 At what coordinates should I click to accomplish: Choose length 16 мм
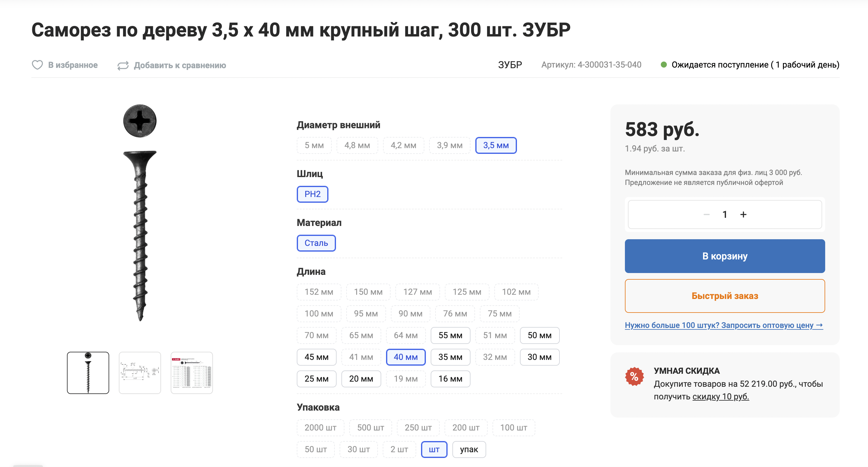[x=450, y=379]
